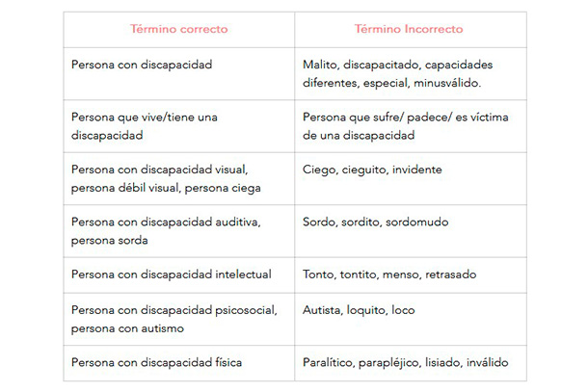588x392 pixels.
Task: Click the "Término correcto" column header
Action: [178, 29]
